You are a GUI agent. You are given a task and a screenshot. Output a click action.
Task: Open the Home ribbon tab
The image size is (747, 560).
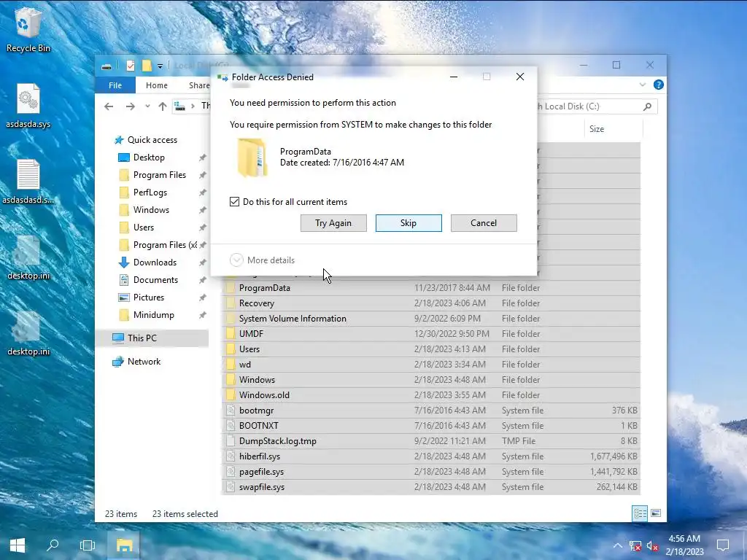(x=157, y=85)
